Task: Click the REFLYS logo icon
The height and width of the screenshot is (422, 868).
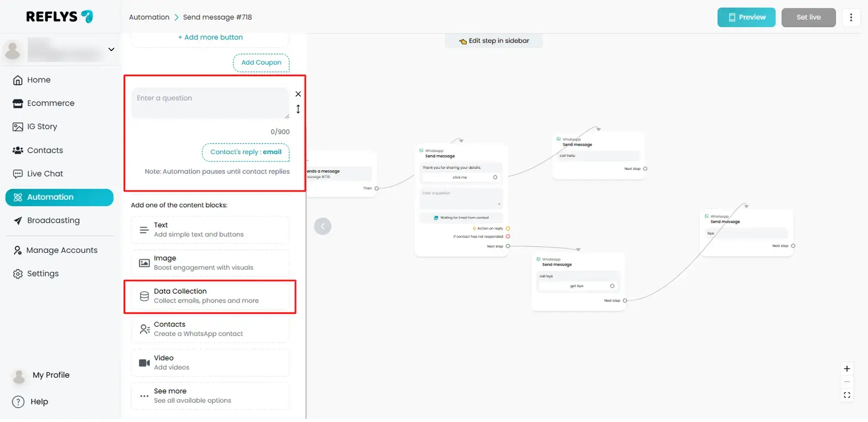Action: click(x=87, y=17)
